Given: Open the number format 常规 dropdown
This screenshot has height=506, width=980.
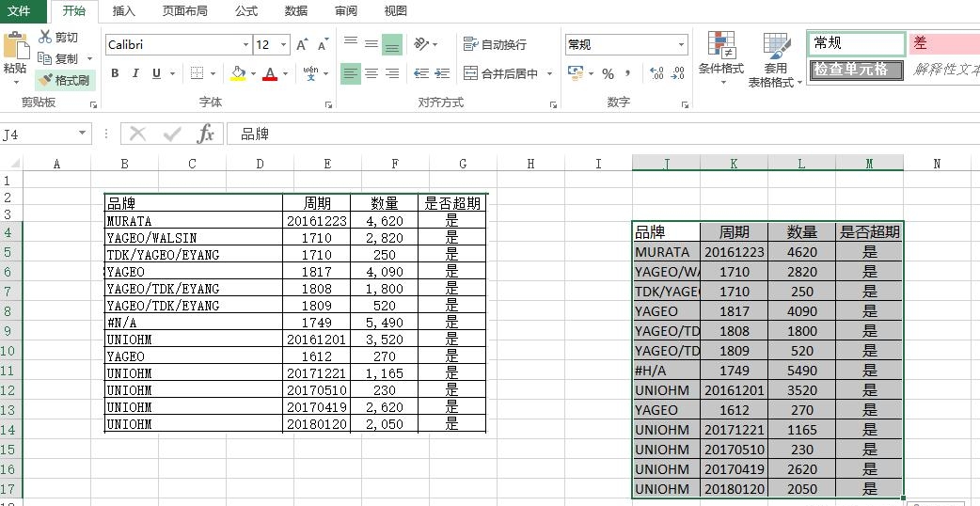Looking at the screenshot, I should 681,44.
